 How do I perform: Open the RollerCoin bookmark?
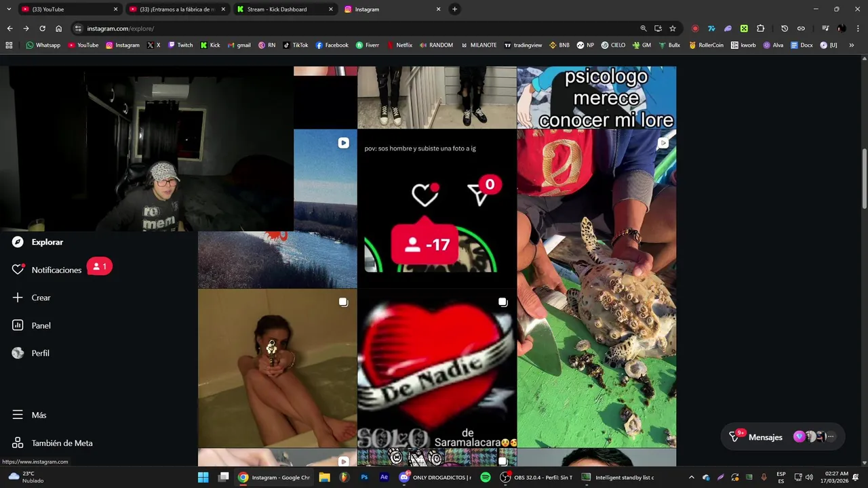click(x=706, y=45)
